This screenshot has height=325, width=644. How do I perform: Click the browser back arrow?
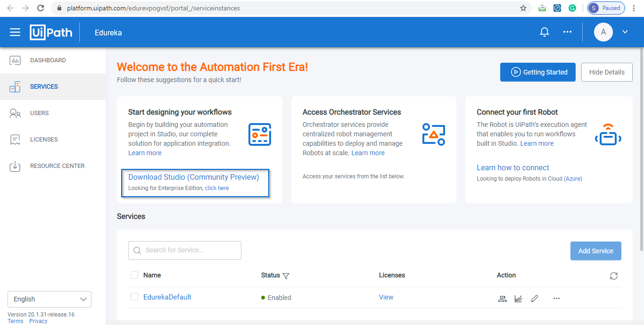point(10,8)
